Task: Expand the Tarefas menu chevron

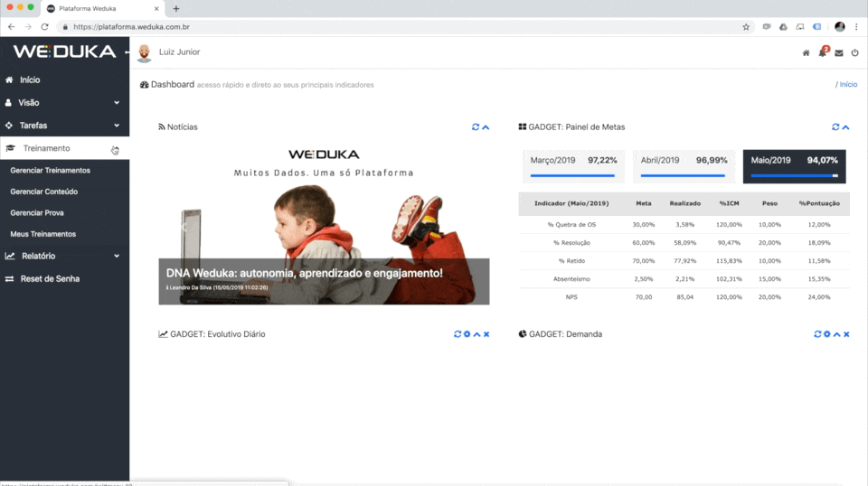Action: (x=117, y=126)
